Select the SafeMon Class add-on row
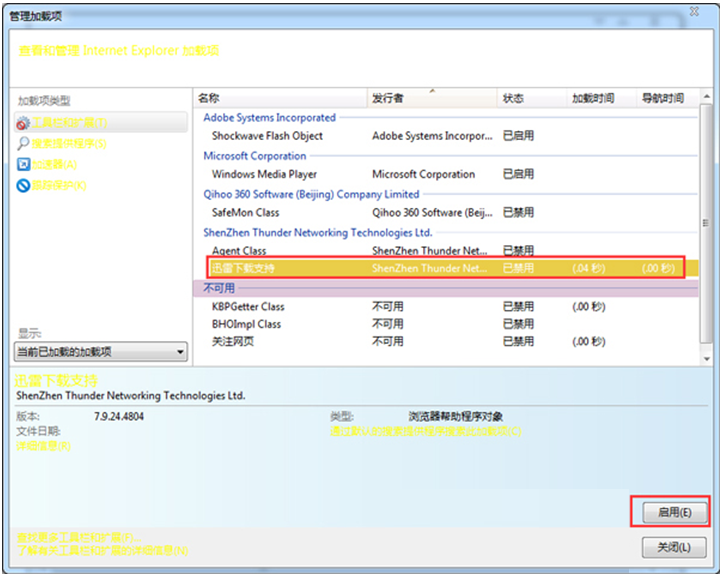 (245, 212)
